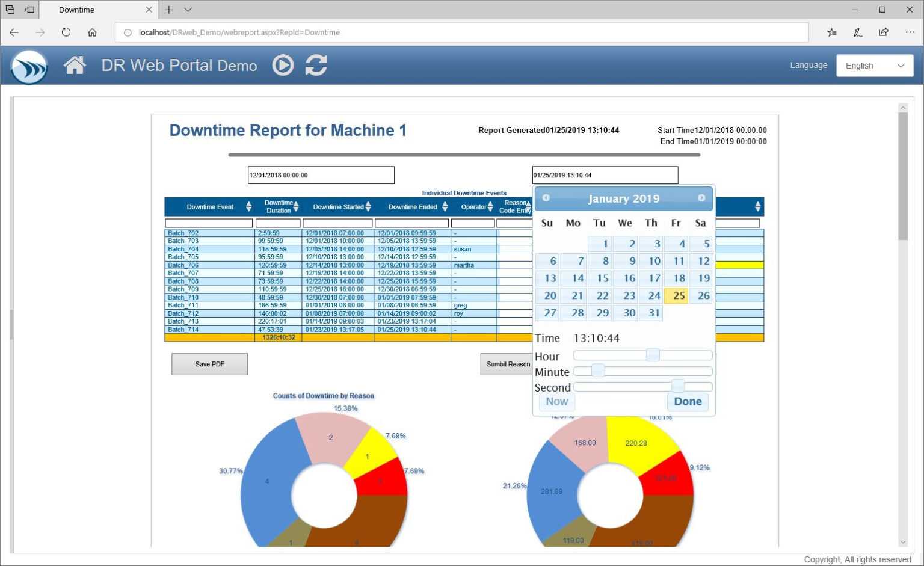Click the browser share icon
Viewport: 924px width, 566px height.
(884, 32)
